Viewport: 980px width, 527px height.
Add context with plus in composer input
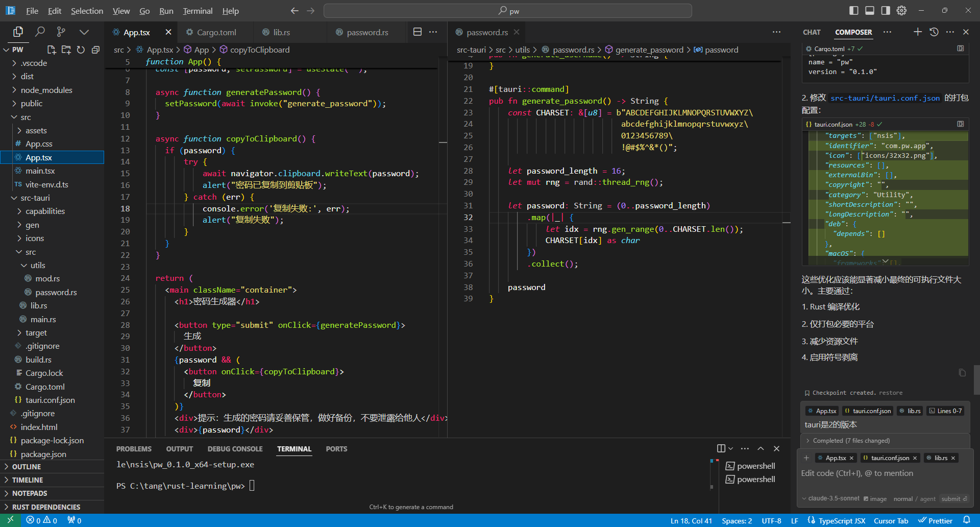tap(806, 458)
